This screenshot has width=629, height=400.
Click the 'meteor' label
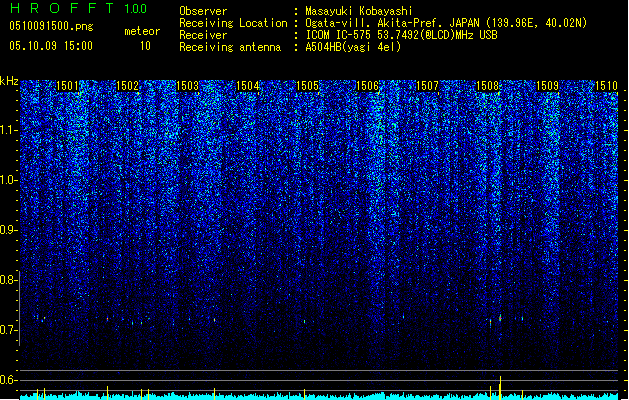[142, 31]
